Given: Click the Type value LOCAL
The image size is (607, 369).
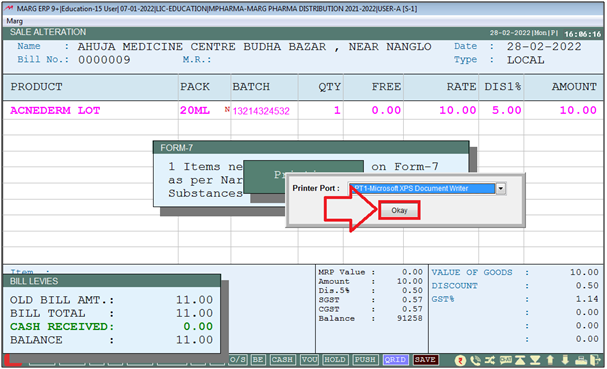Looking at the screenshot, I should click(526, 60).
